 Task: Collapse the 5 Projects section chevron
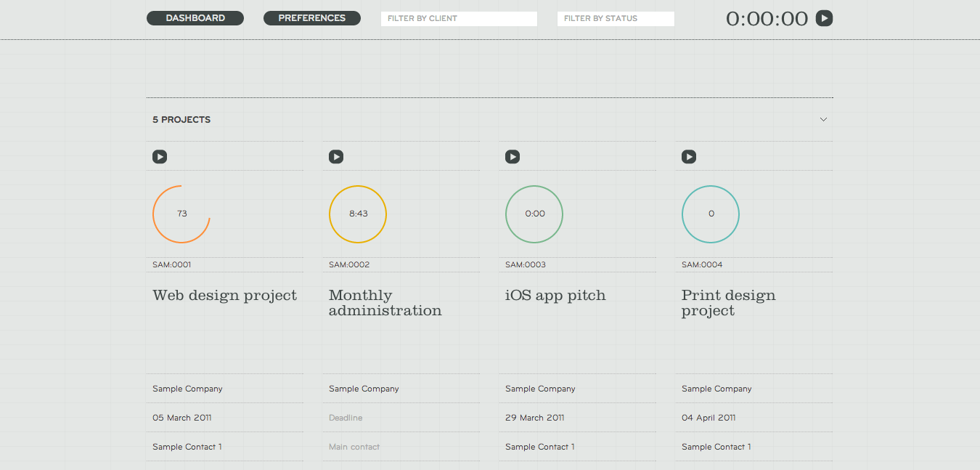(x=823, y=120)
